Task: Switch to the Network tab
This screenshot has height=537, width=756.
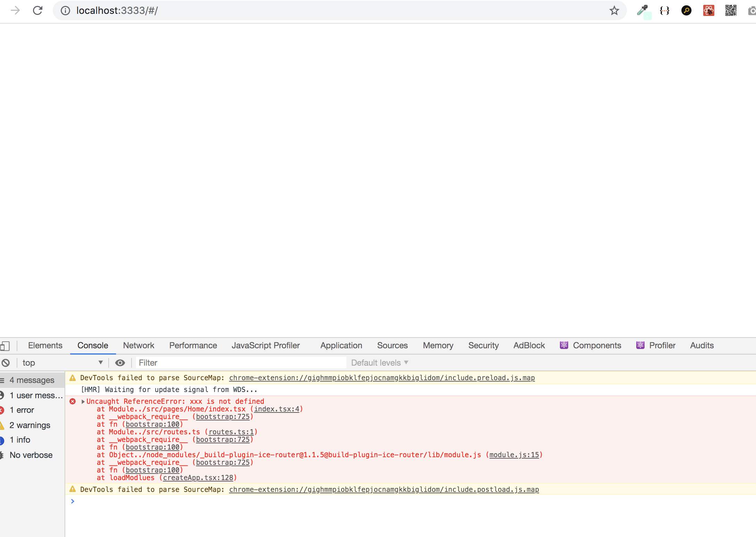Action: point(138,346)
